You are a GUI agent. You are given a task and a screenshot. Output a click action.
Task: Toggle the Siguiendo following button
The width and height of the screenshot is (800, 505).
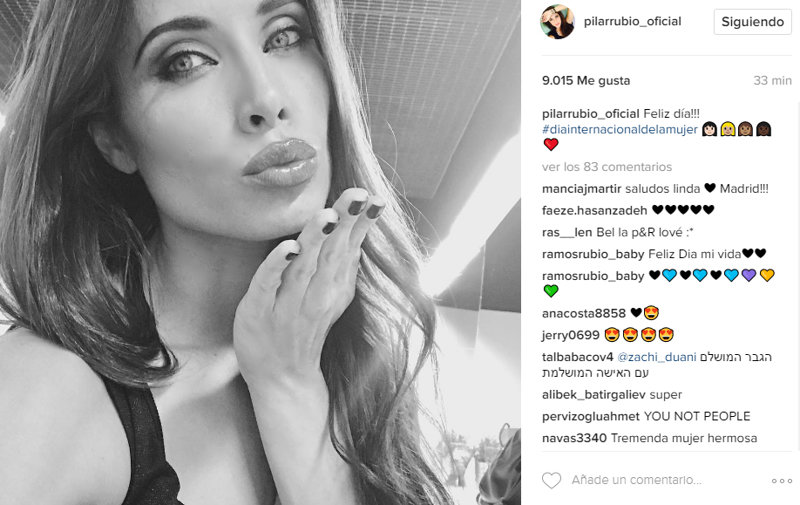coord(753,22)
